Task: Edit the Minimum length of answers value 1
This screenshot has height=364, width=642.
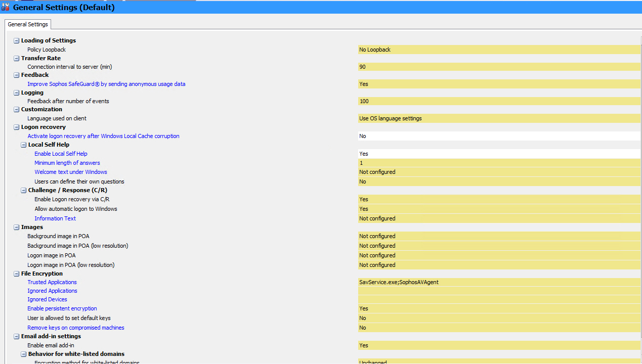Action: [x=499, y=163]
